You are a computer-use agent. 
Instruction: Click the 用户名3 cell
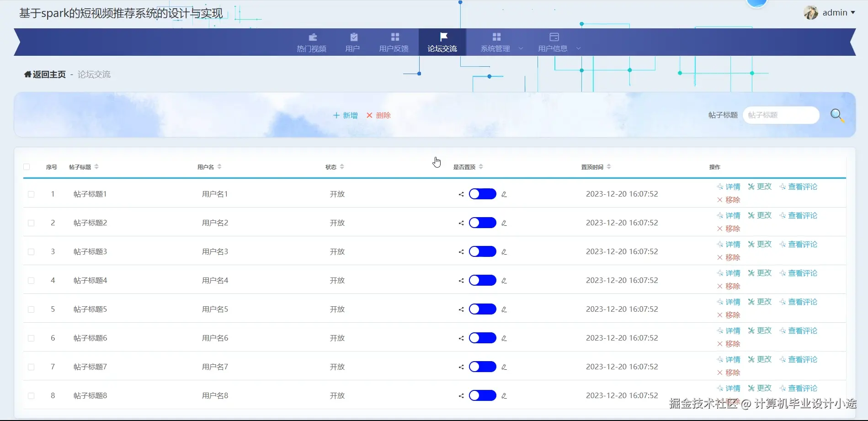[215, 251]
